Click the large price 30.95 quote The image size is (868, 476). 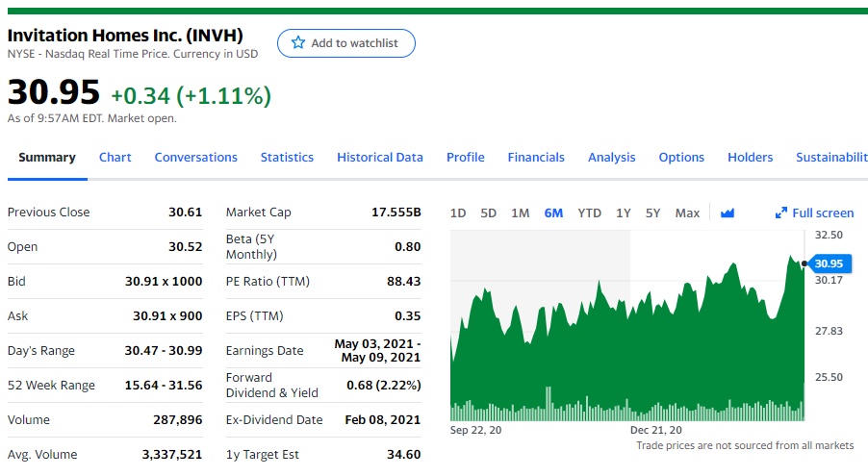54,92
